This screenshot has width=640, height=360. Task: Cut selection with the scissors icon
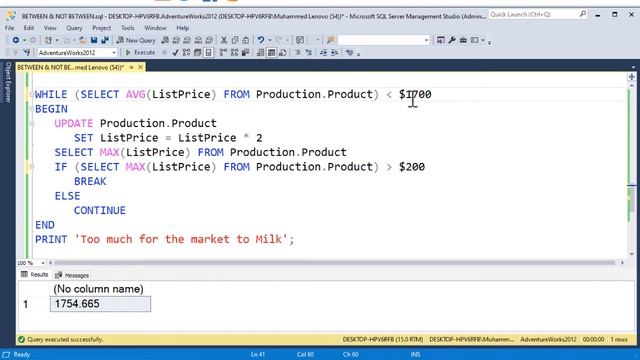coord(224,40)
